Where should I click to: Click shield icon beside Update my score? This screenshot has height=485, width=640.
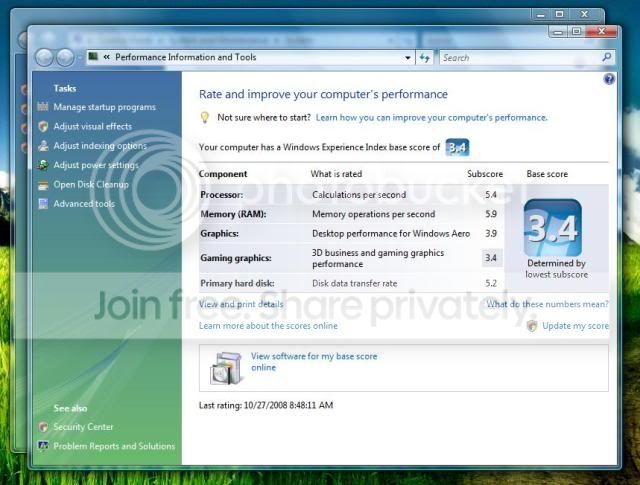(x=531, y=326)
